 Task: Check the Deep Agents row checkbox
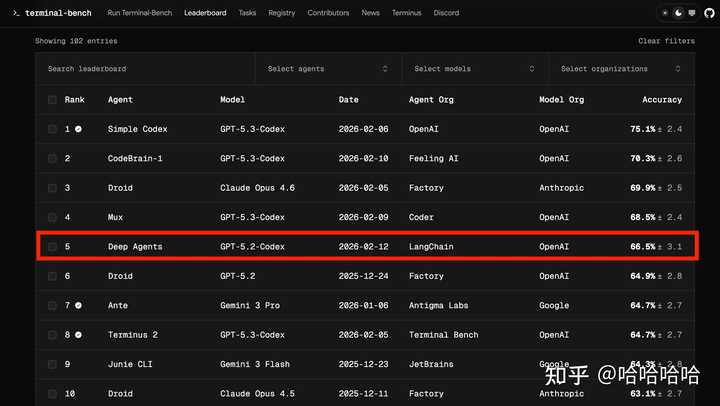52,247
